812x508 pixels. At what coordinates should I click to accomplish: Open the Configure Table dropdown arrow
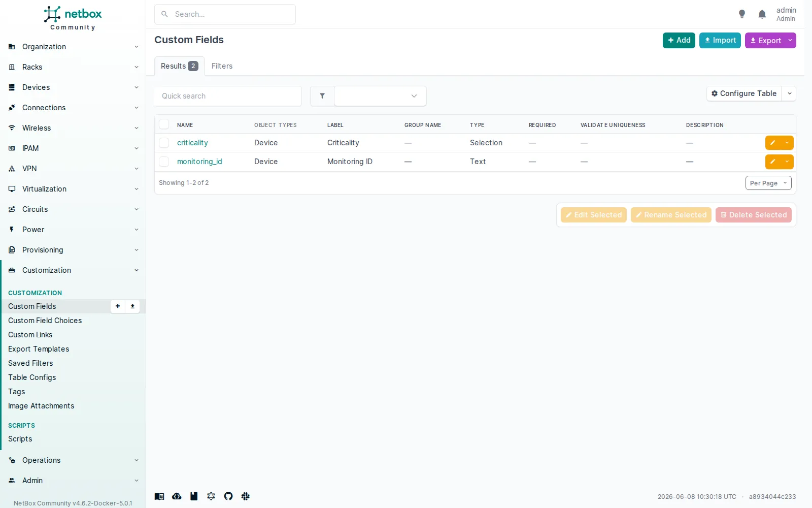pyautogui.click(x=789, y=93)
